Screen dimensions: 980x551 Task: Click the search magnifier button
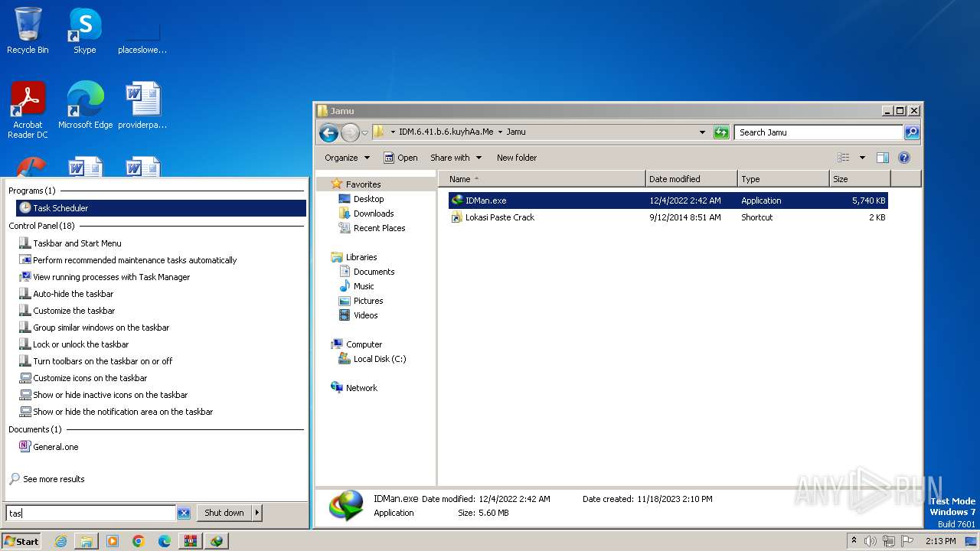click(x=912, y=132)
